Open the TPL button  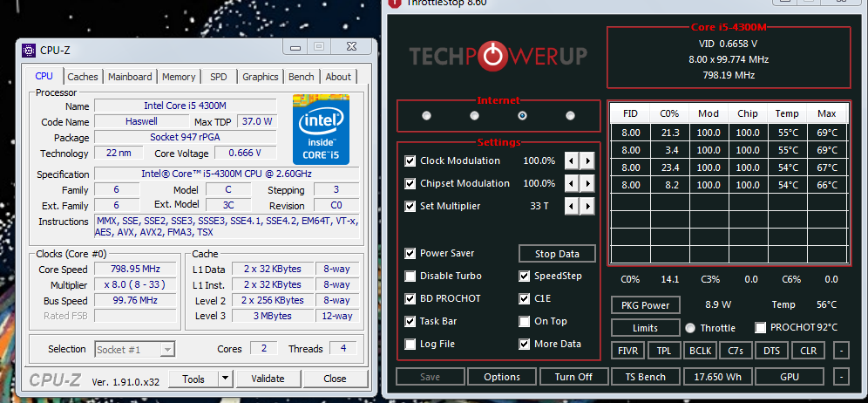pyautogui.click(x=664, y=351)
